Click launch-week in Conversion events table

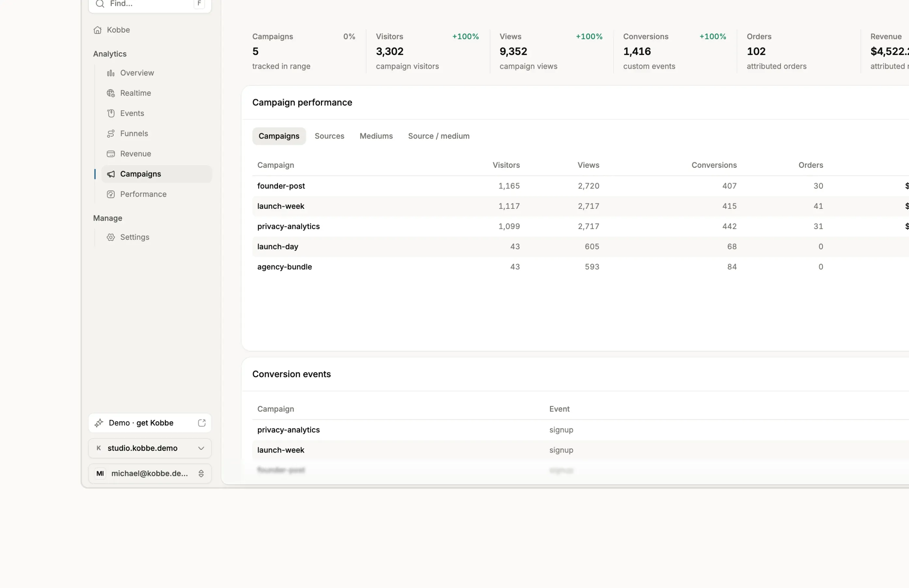point(281,450)
